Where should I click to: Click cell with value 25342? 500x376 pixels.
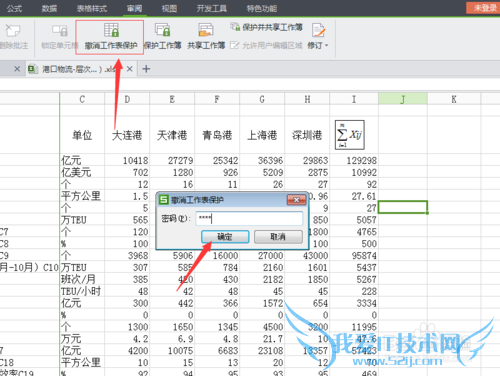pyautogui.click(x=217, y=160)
